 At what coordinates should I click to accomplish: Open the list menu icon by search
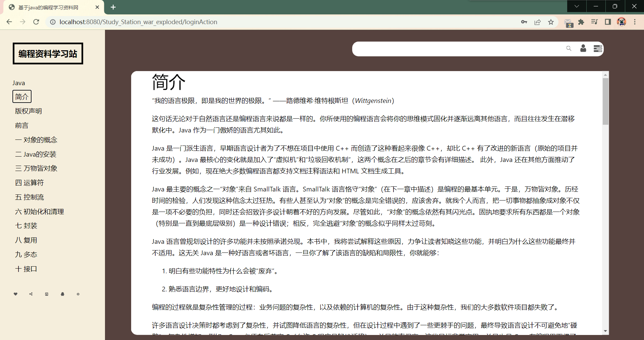click(x=597, y=49)
